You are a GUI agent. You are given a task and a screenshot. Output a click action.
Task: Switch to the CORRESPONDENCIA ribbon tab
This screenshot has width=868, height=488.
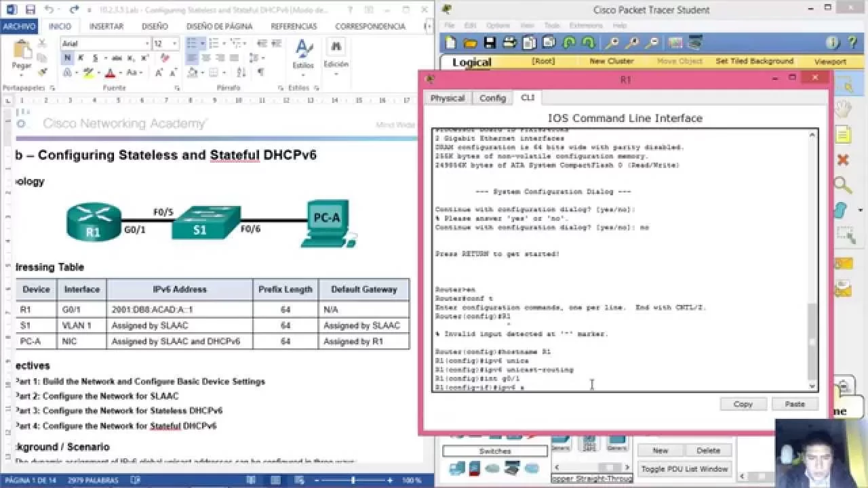point(370,26)
